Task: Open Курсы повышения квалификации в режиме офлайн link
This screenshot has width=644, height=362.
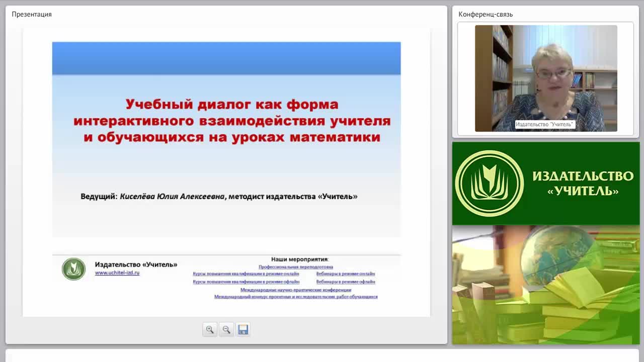Action: [246, 282]
